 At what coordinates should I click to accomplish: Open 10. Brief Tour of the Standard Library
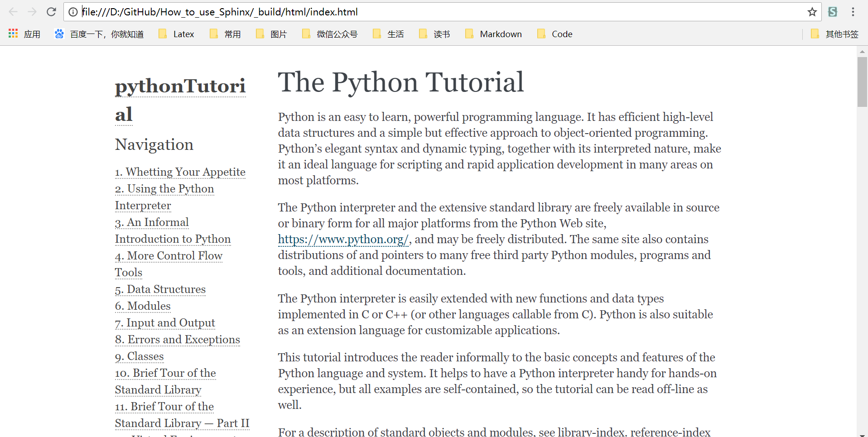[165, 381]
